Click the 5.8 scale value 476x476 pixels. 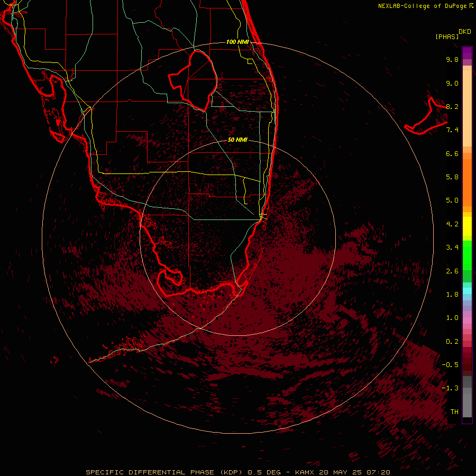click(452, 177)
